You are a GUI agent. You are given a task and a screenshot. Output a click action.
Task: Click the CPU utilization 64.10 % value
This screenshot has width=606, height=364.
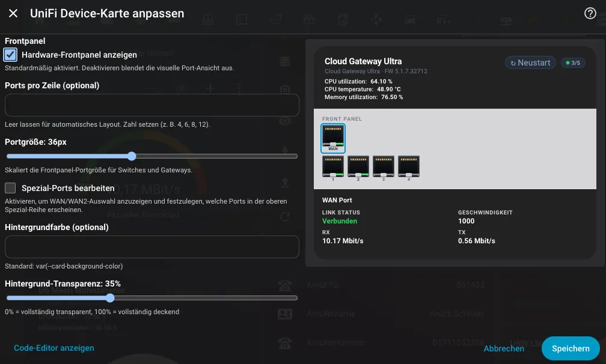(381, 82)
